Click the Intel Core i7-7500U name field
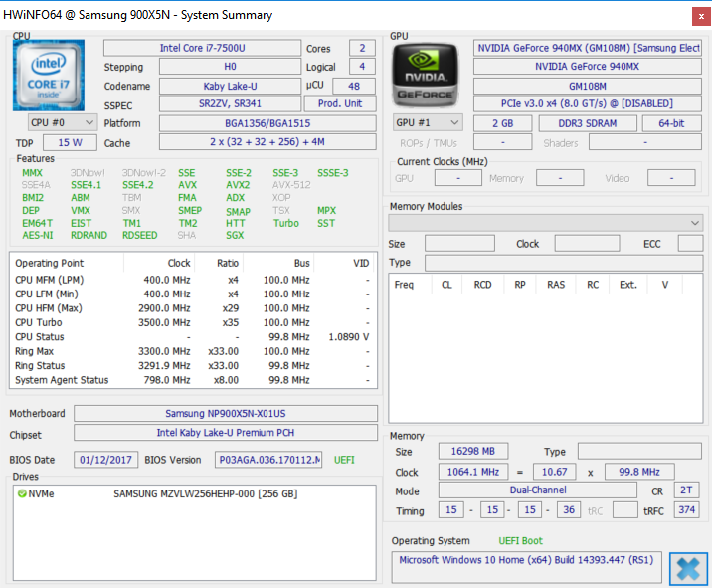 (202, 48)
